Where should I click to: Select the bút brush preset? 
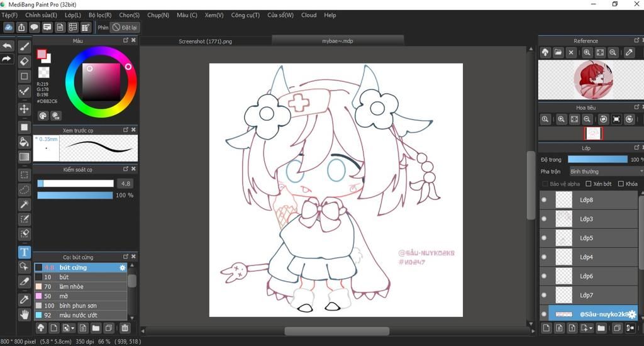point(80,277)
